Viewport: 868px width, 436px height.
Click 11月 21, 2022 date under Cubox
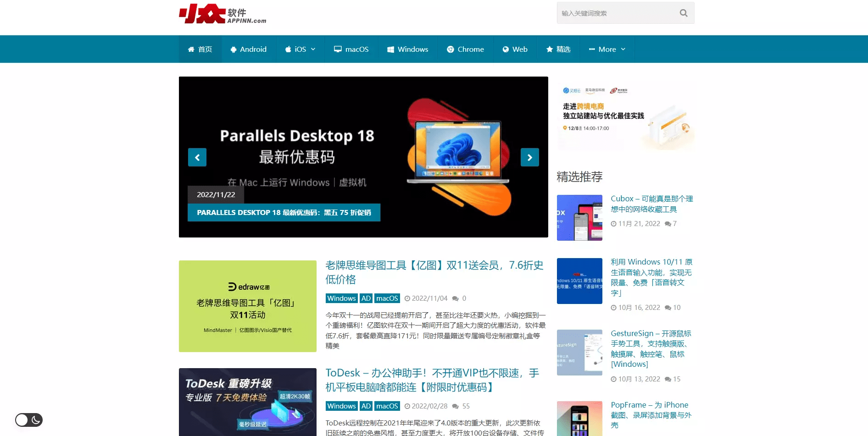click(x=639, y=224)
